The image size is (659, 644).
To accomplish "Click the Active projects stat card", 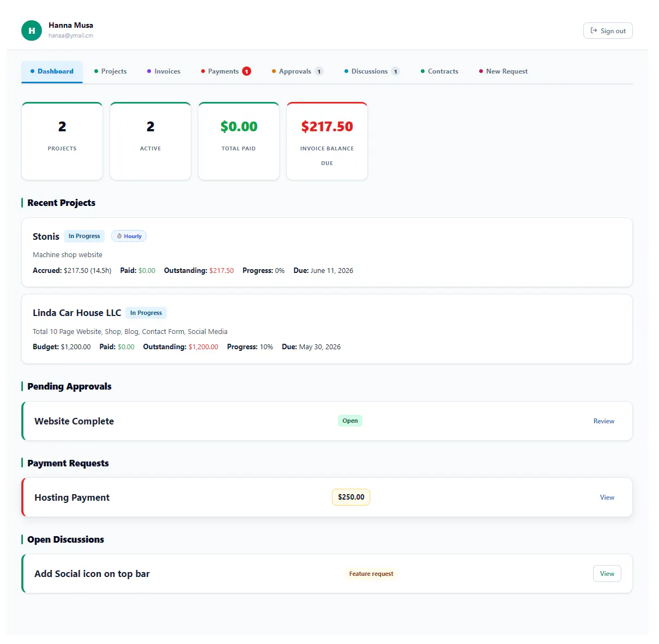I will click(x=150, y=141).
